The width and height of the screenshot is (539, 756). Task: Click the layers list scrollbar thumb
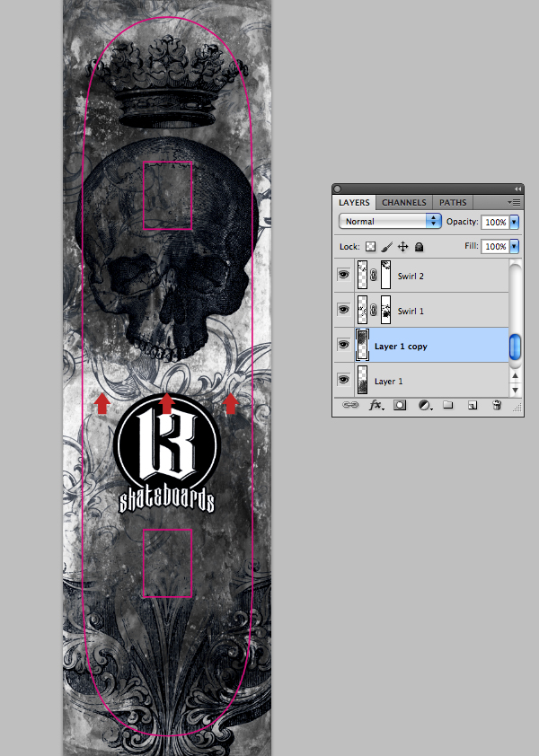click(516, 347)
